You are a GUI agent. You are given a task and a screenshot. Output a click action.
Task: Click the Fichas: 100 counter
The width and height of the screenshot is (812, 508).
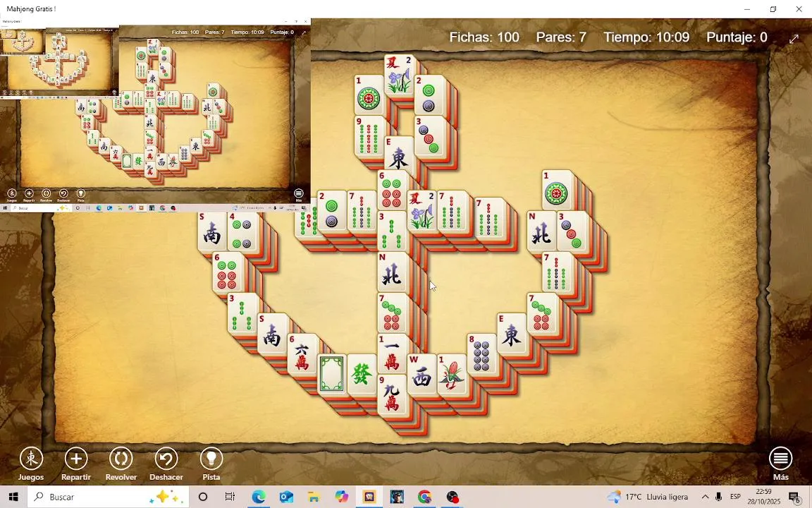[484, 37]
